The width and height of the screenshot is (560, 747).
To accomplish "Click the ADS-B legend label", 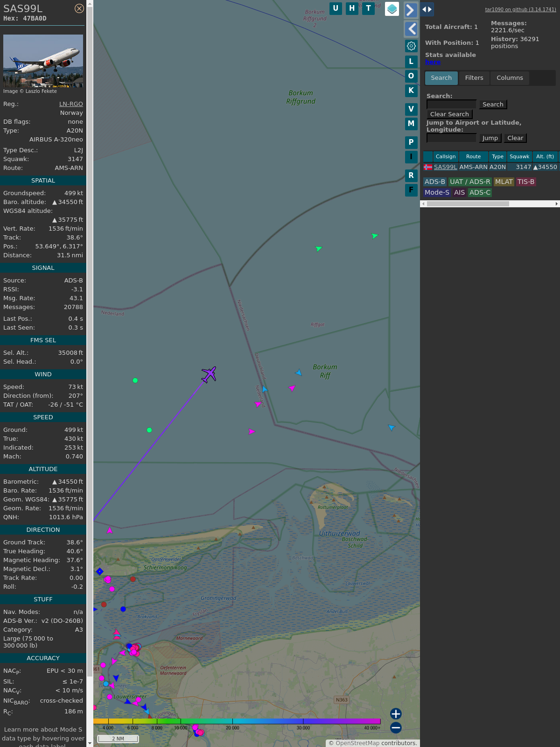I will coord(435,182).
